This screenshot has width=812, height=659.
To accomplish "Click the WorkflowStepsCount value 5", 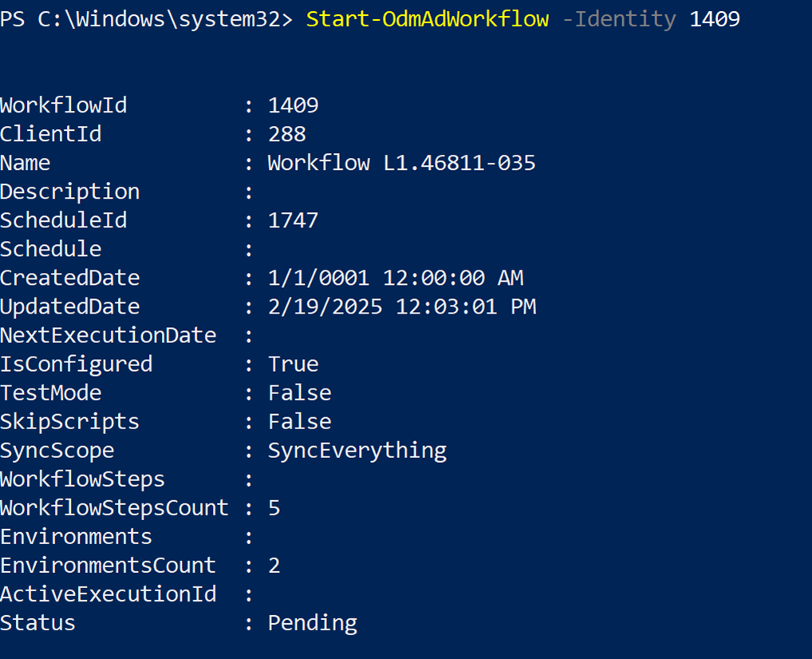I will coord(274,508).
